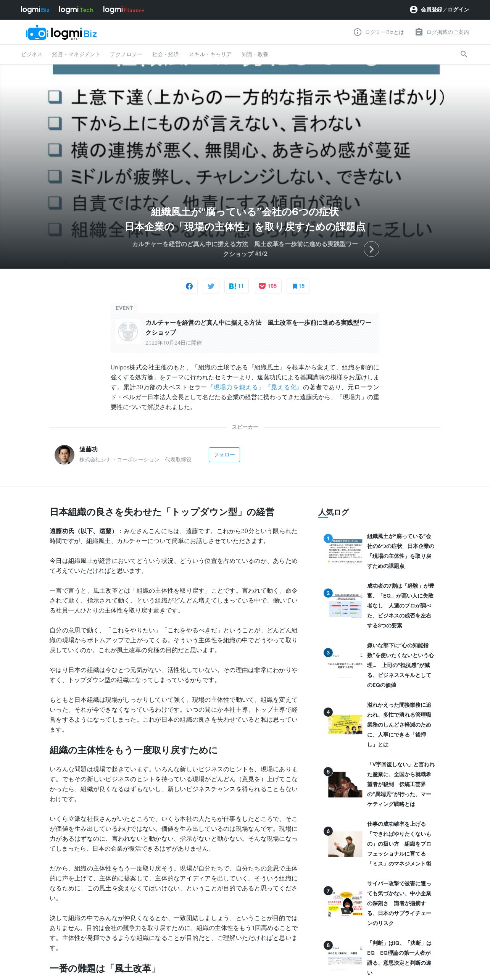This screenshot has height=980, width=490.
Task: Share article on Facebook
Action: (x=189, y=286)
